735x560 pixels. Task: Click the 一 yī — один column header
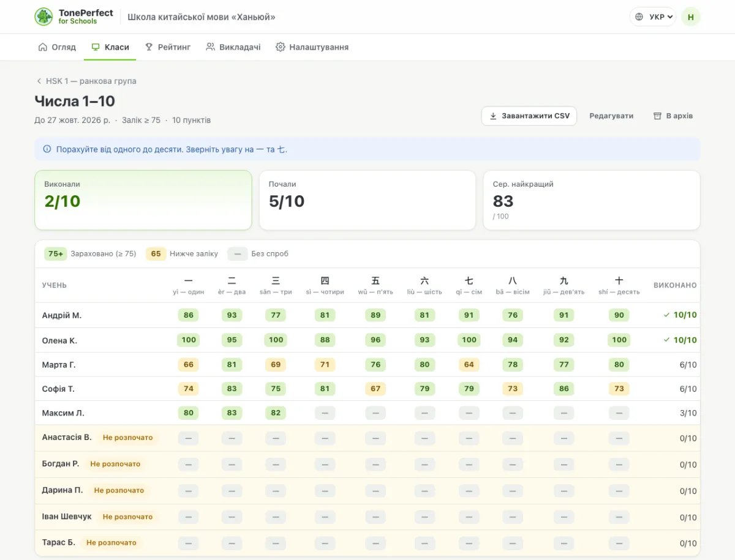[189, 285]
